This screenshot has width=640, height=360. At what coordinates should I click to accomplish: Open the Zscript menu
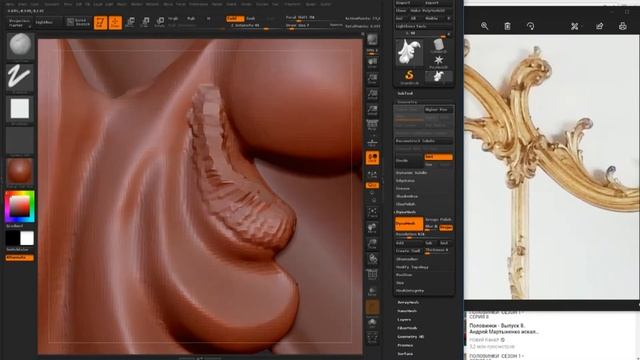pyautogui.click(x=325, y=4)
